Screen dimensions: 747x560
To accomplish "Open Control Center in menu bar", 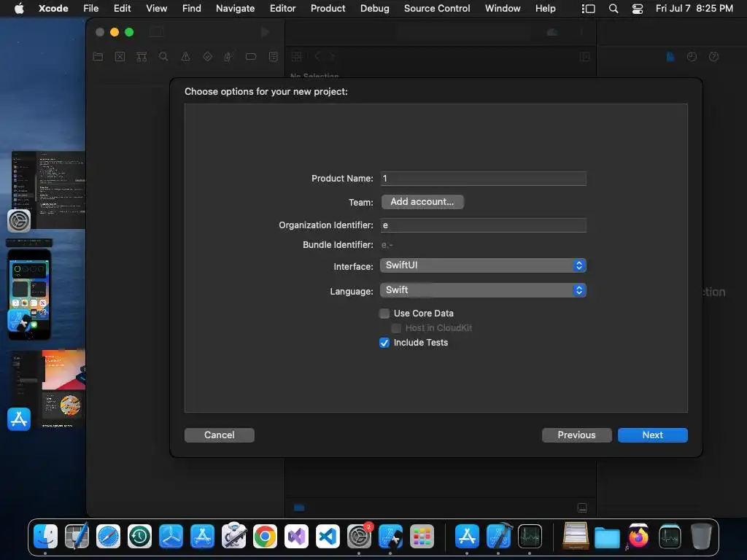I will (638, 9).
